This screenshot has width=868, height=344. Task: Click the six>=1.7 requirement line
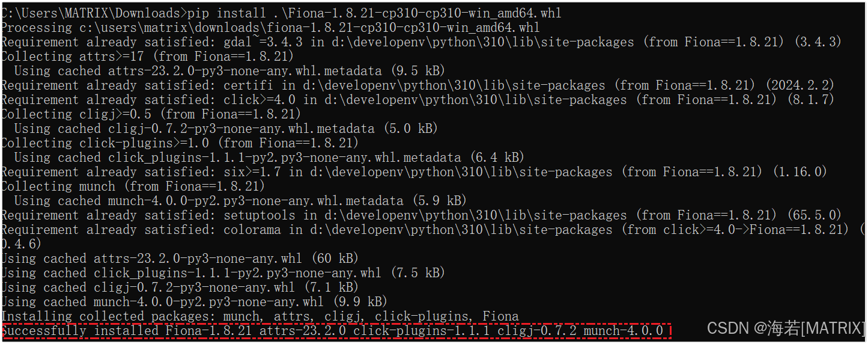tap(413, 172)
